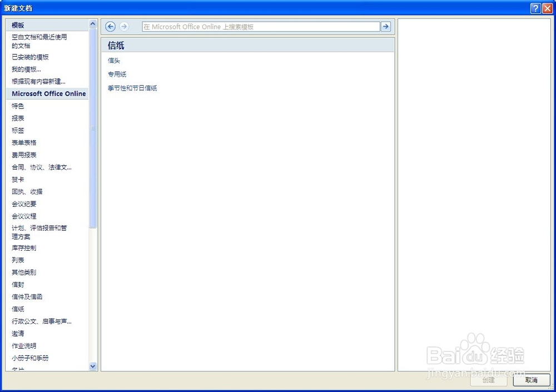556x392 pixels.
Task: Click the search submit arrow icon
Action: (x=386, y=26)
